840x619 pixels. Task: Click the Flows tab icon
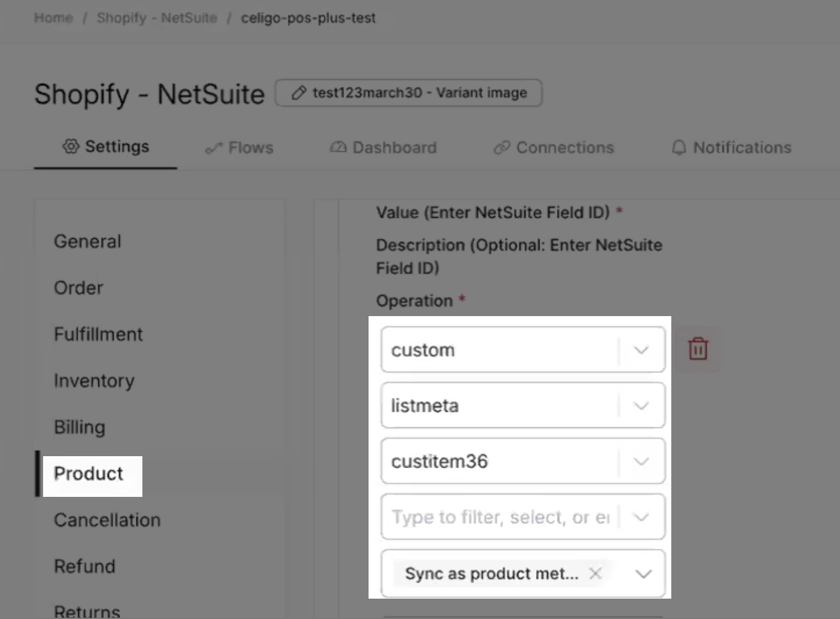click(213, 147)
